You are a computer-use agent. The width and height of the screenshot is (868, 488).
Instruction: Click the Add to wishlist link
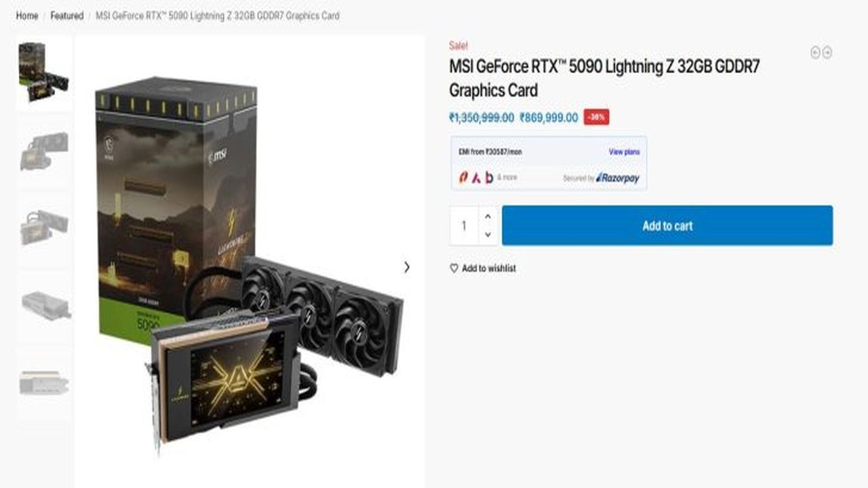pos(489,268)
